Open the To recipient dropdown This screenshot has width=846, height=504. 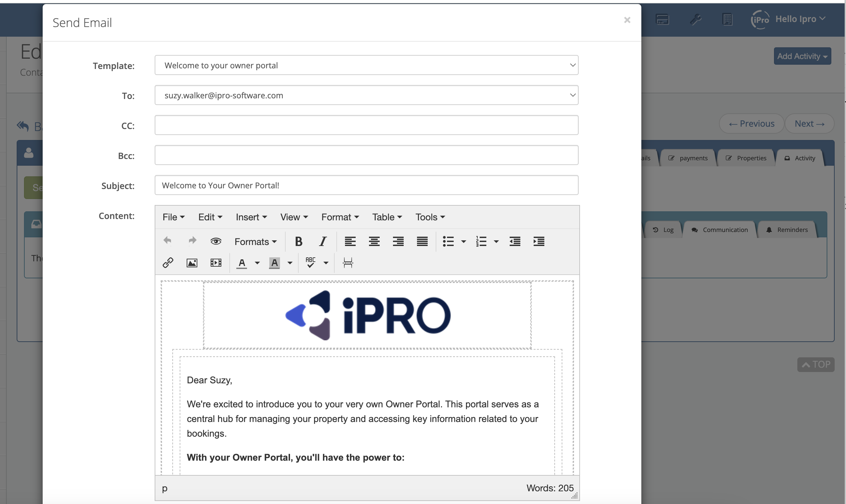click(366, 95)
